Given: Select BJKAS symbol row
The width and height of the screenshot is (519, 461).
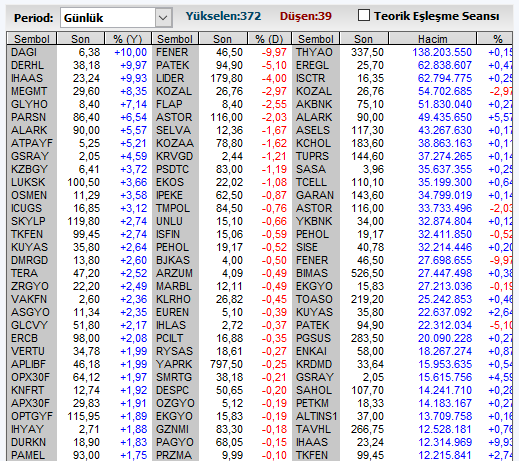Looking at the screenshot, I should pos(173,260).
